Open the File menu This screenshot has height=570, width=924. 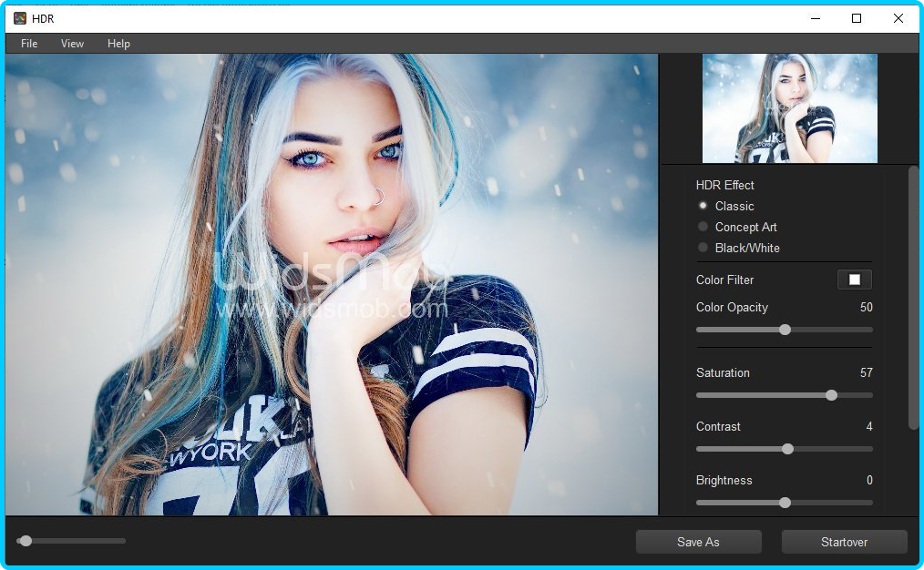[x=29, y=44]
